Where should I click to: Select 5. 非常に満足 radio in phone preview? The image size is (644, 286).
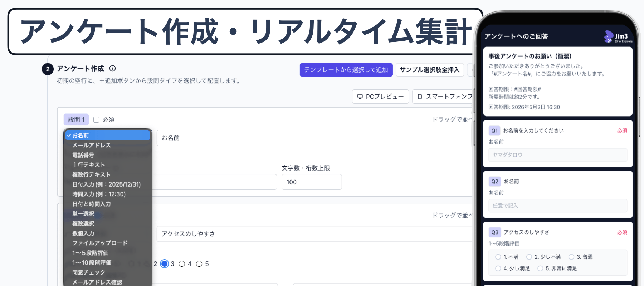tap(540, 268)
